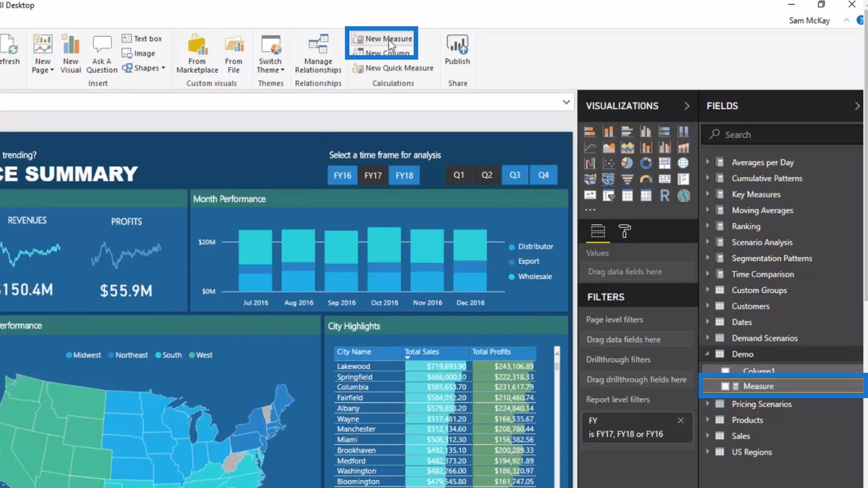Expand the Averages per Day table
Screen dimensions: 868x488
coord(708,162)
